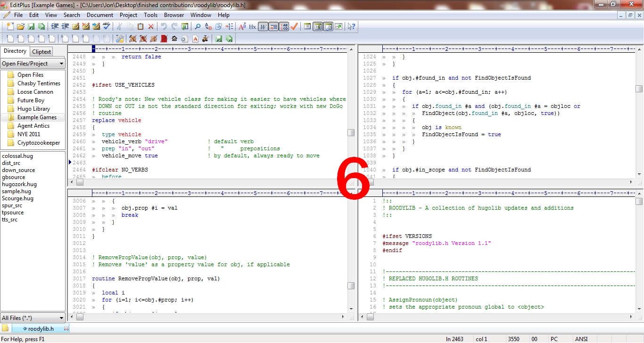644x343 pixels.
Task: Toggle the Full Screen button
Action: click(x=339, y=26)
